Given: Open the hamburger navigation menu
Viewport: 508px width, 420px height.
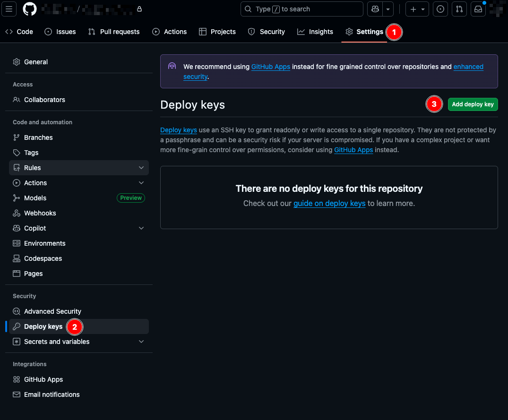Looking at the screenshot, I should pos(9,9).
